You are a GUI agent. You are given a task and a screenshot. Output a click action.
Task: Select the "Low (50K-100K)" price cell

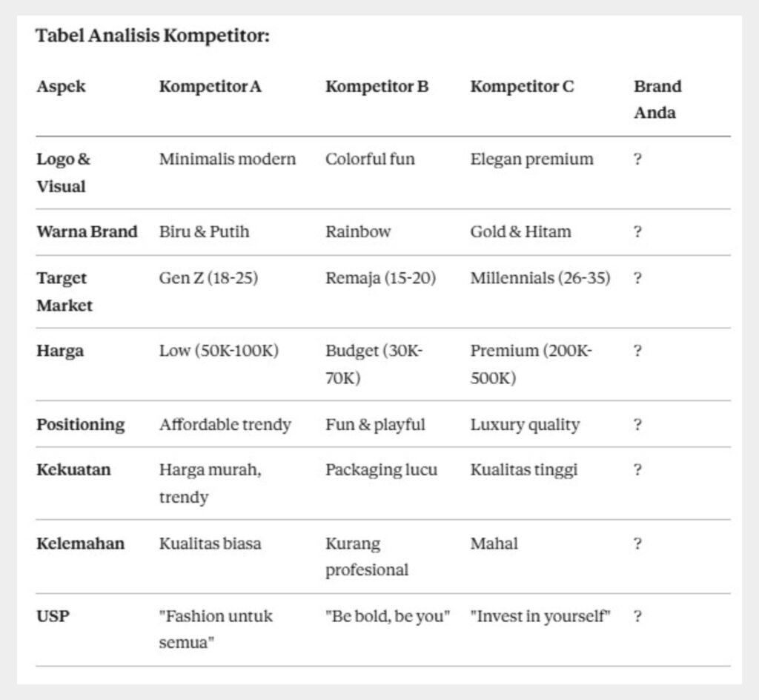coord(219,351)
